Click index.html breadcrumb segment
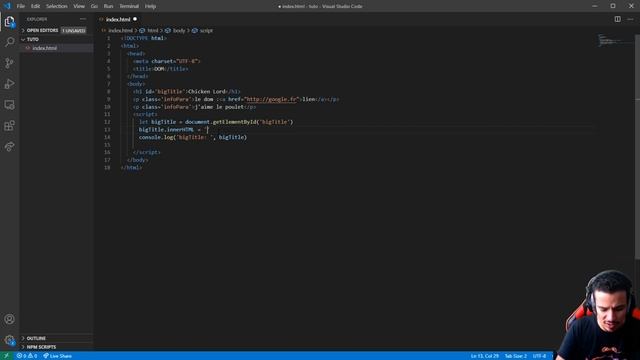The height and width of the screenshot is (360, 640). 120,31
